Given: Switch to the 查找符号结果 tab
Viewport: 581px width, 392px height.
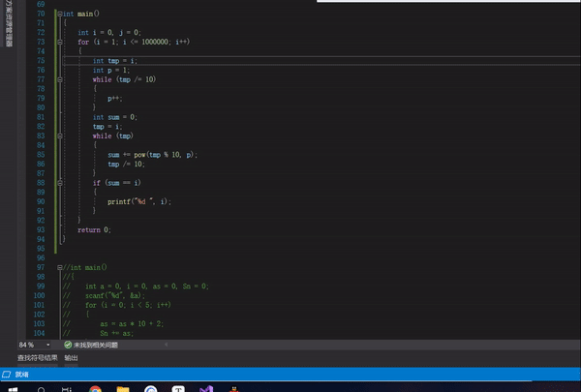Looking at the screenshot, I should [38, 358].
